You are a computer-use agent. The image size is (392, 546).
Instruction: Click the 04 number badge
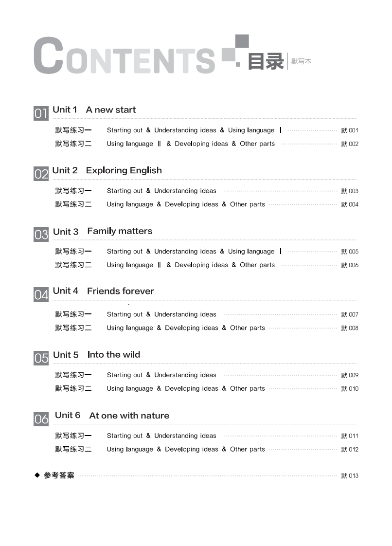41,295
